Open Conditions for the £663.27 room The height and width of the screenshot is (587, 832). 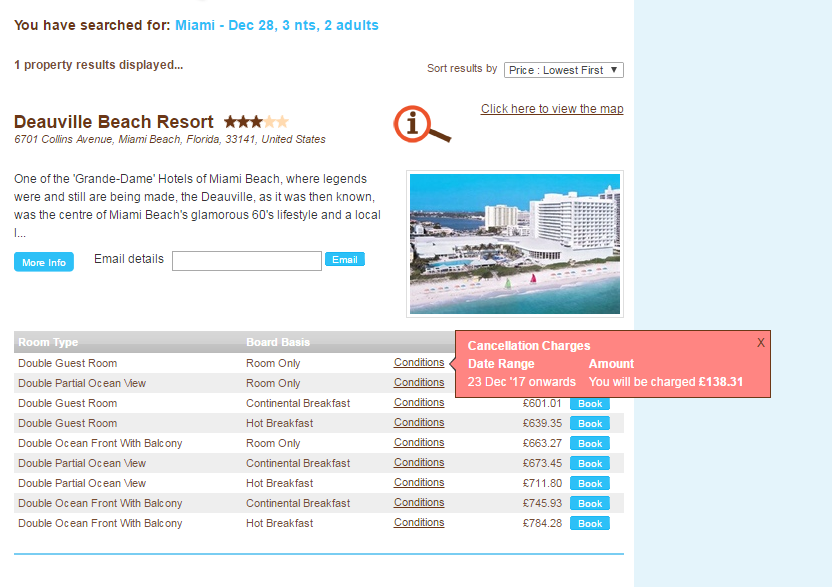point(419,443)
